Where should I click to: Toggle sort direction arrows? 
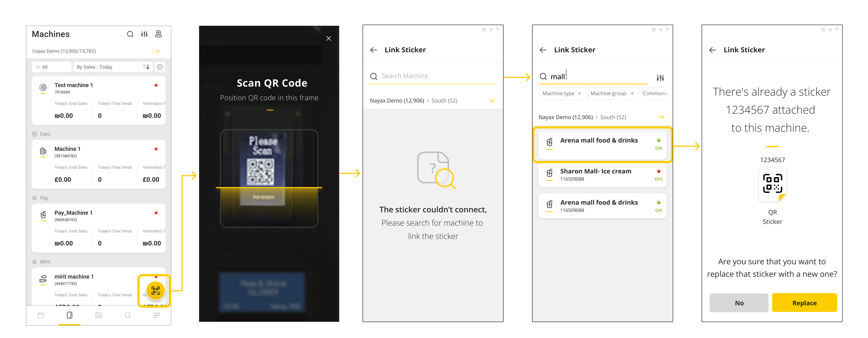[x=146, y=67]
